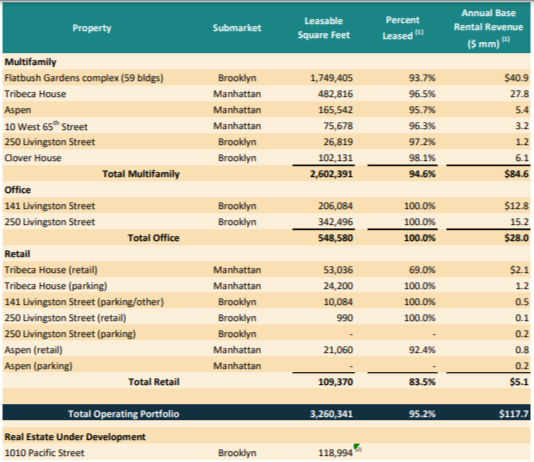Click the 342,496 cell

click(335, 222)
